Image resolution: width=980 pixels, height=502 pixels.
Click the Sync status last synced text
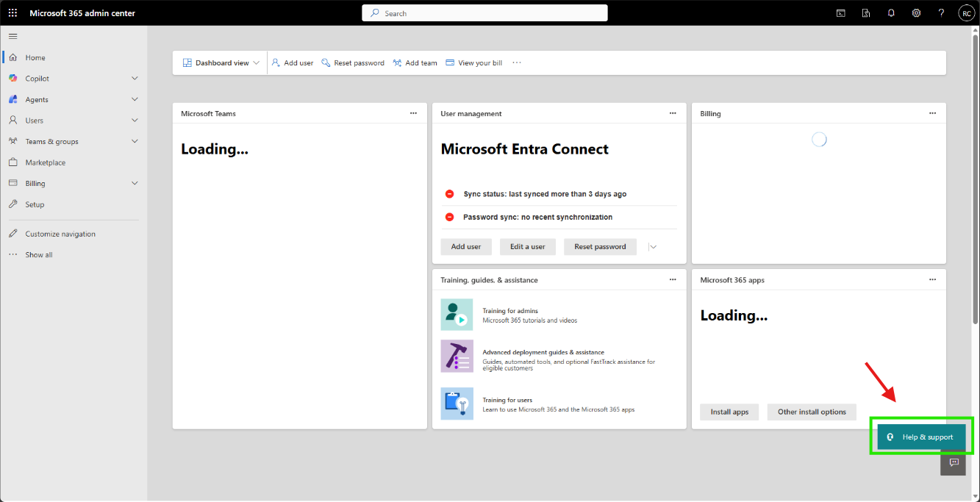pyautogui.click(x=545, y=194)
